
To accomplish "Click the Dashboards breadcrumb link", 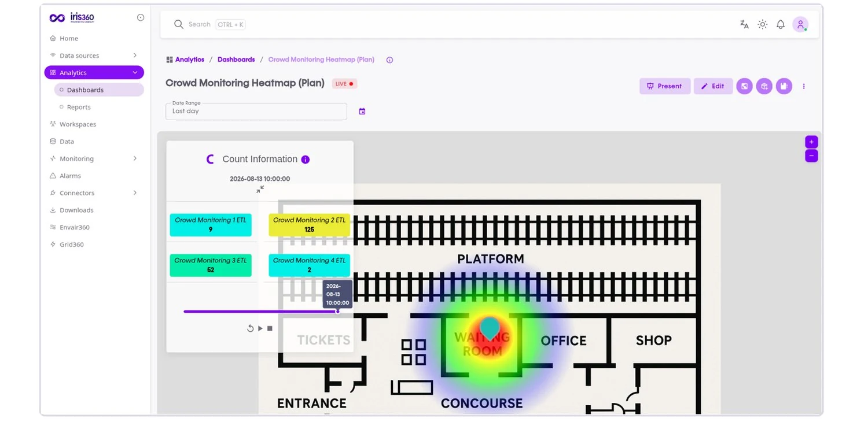I will coord(236,60).
